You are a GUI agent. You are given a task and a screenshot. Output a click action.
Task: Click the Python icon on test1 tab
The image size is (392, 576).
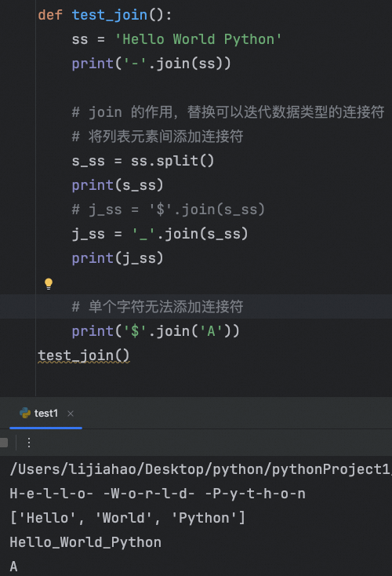point(25,414)
